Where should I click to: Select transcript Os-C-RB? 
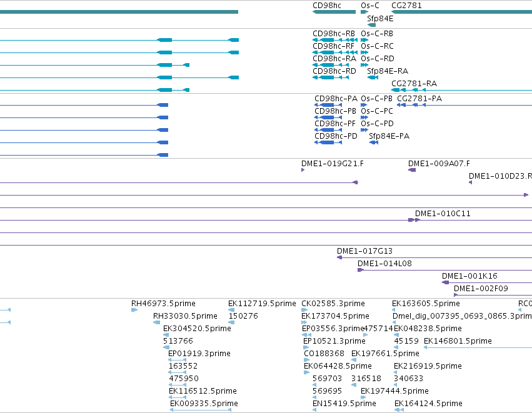coord(377,34)
